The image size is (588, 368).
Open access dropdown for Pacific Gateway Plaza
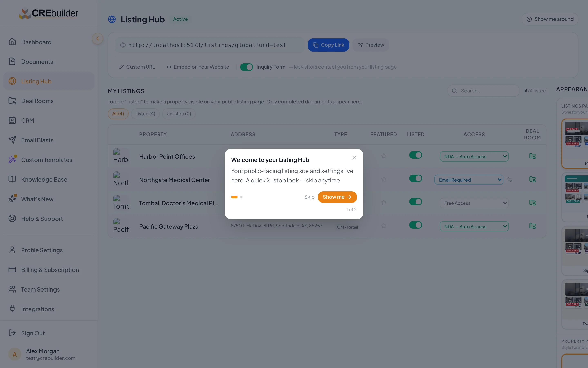point(474,226)
